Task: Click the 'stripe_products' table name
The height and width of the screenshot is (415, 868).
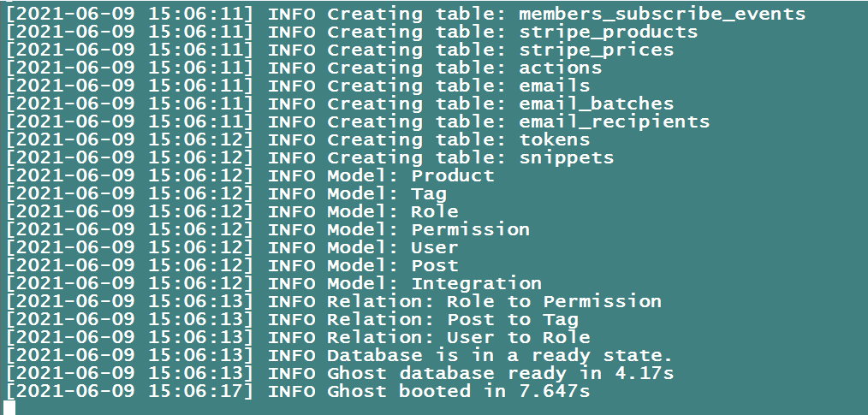Action: [x=608, y=32]
